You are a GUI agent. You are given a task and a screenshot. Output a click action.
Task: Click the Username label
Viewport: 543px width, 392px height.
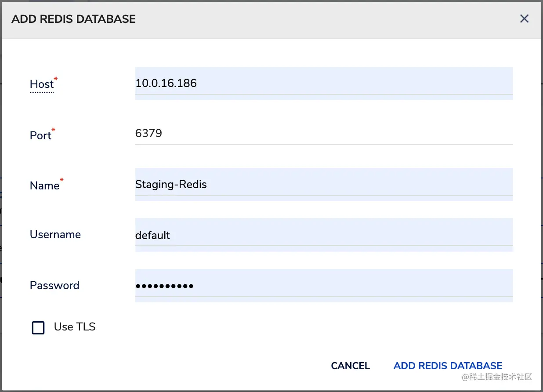(55, 234)
